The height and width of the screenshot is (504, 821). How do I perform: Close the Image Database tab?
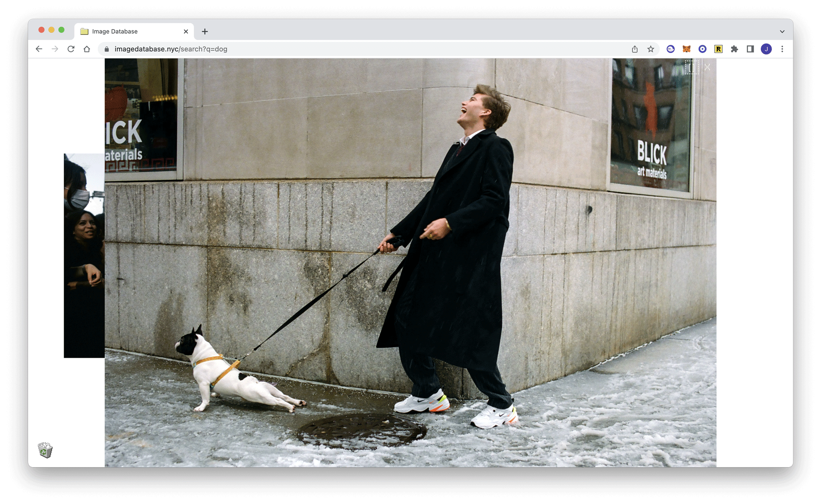[x=186, y=31]
